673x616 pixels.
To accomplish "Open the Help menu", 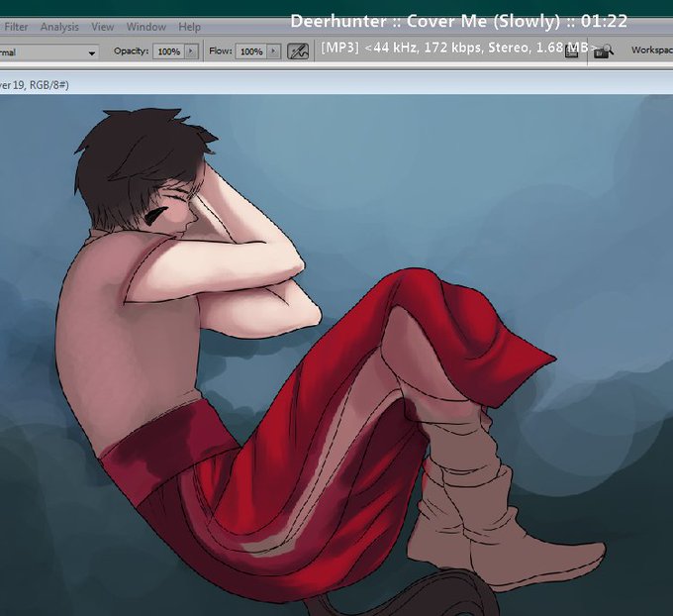I will pos(190,27).
